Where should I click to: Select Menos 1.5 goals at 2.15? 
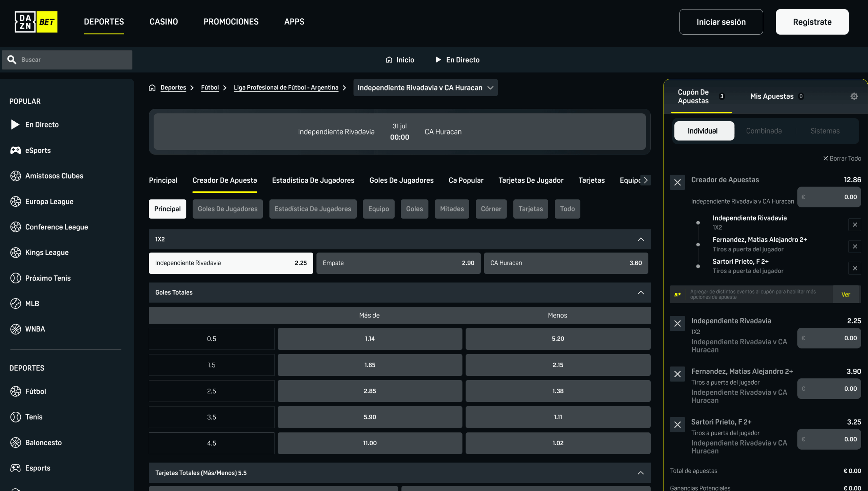(x=558, y=365)
